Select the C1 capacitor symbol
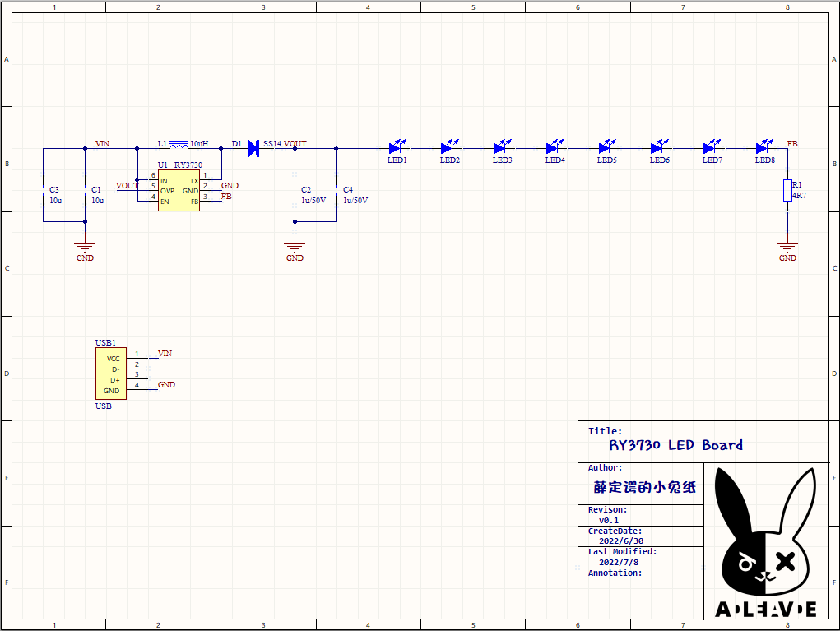This screenshot has width=840, height=631. tap(85, 189)
